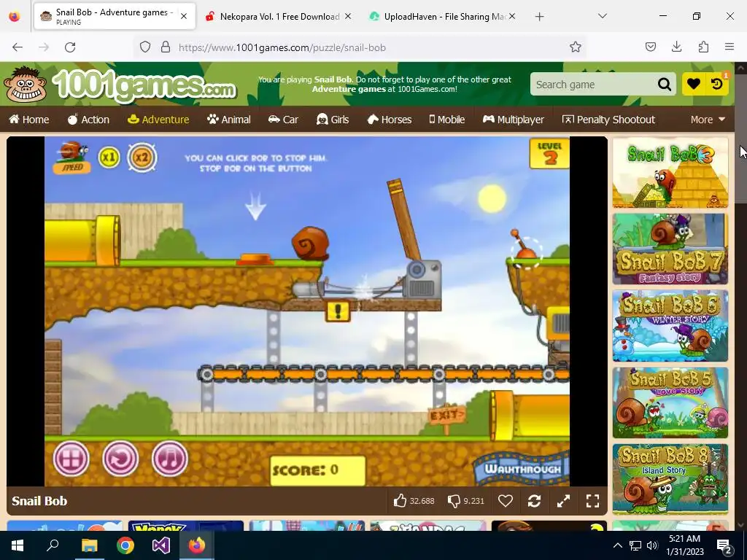
Task: Expand list all tabs chevron
Action: point(602,16)
